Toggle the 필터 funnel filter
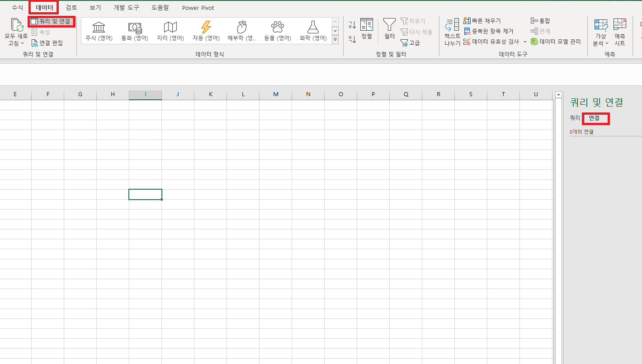This screenshot has height=364, width=642. pos(389,29)
